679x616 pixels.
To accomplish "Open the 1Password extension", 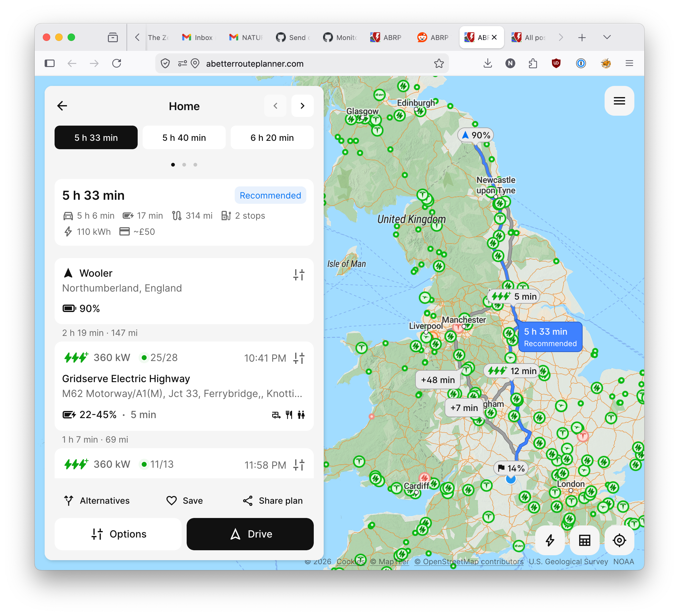I will 581,63.
